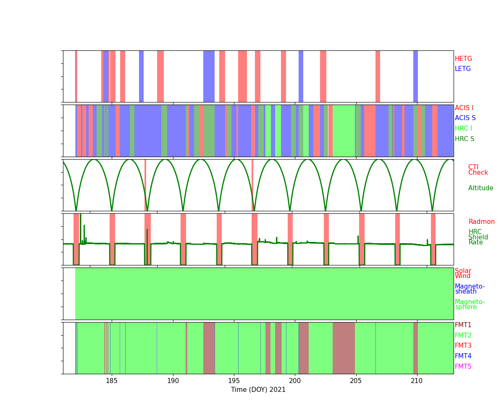Viewport: 504px width, 420px height.
Task: Select the CTI Check legend label
Action: click(478, 170)
